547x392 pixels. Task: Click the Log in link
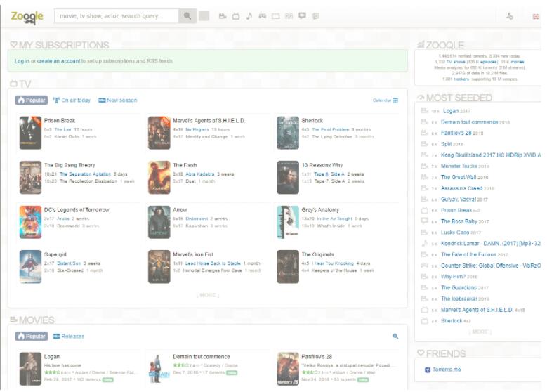click(x=22, y=60)
